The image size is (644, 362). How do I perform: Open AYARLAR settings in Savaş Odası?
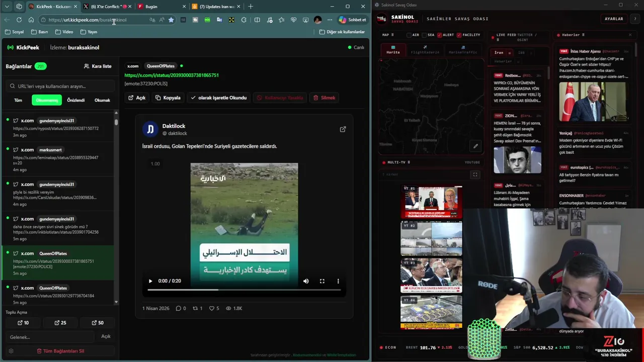[614, 19]
